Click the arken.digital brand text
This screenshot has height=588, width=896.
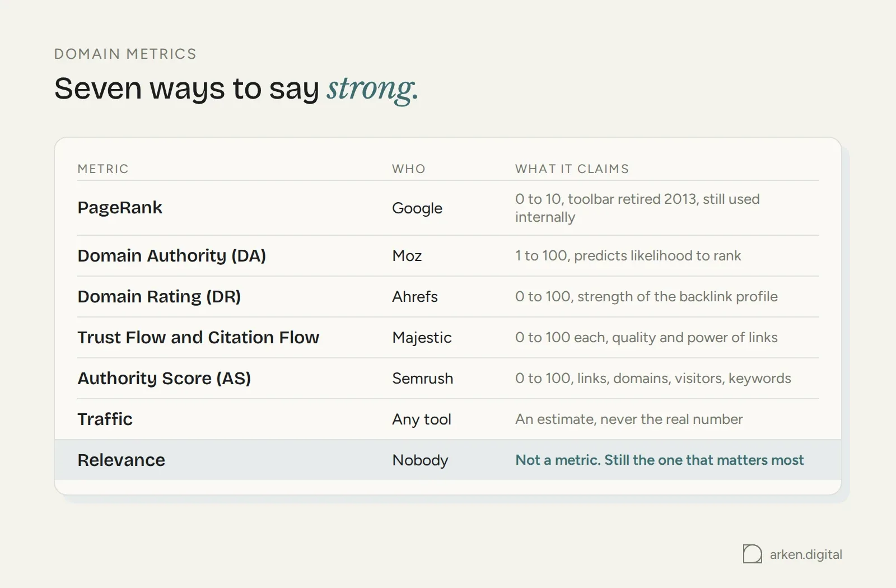point(806,554)
